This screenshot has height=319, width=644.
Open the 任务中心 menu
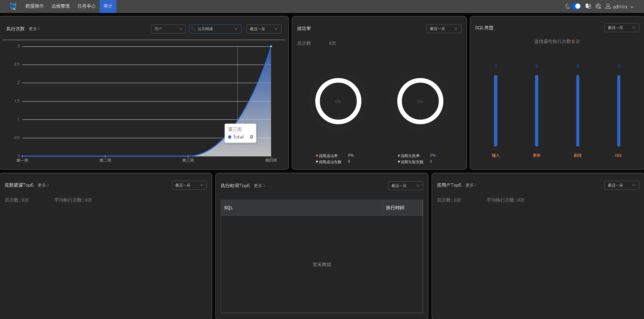(x=86, y=6)
